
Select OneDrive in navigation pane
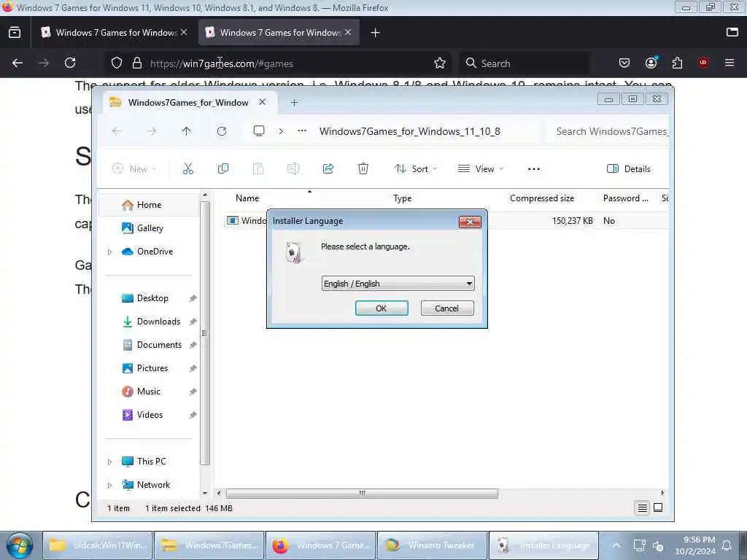pyautogui.click(x=149, y=252)
